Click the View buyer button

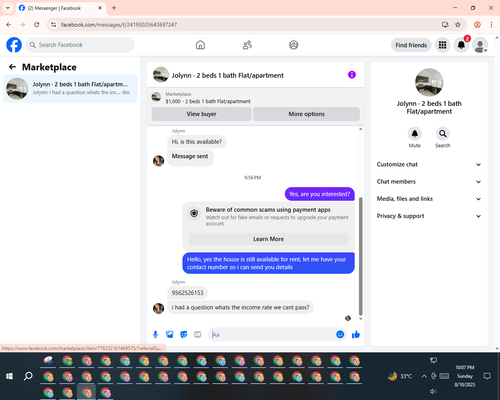click(x=201, y=114)
